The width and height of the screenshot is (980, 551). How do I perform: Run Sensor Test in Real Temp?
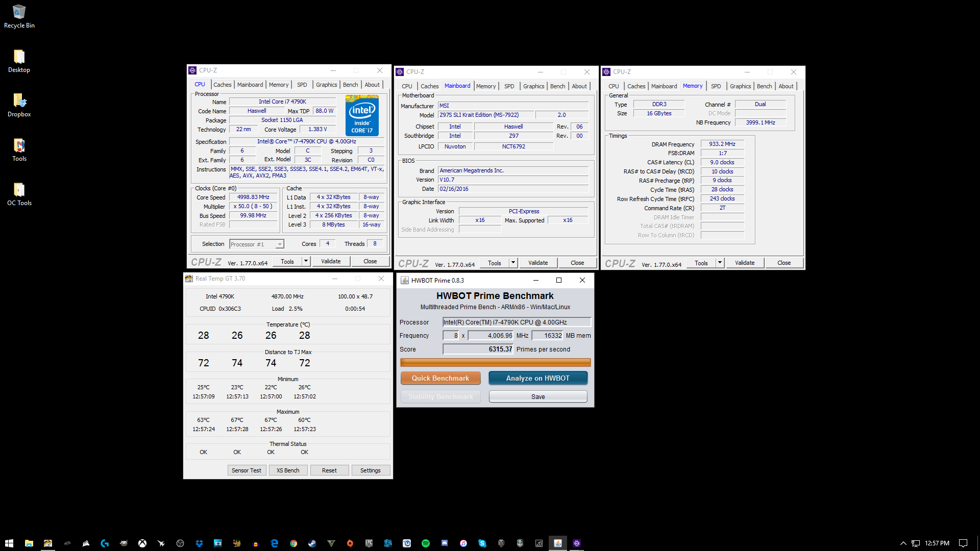[x=247, y=470]
